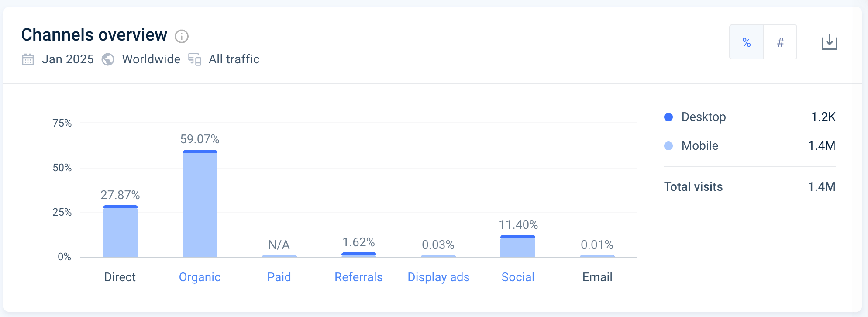Image resolution: width=868 pixels, height=317 pixels.
Task: Open the Worldwide region selector
Action: tap(151, 59)
